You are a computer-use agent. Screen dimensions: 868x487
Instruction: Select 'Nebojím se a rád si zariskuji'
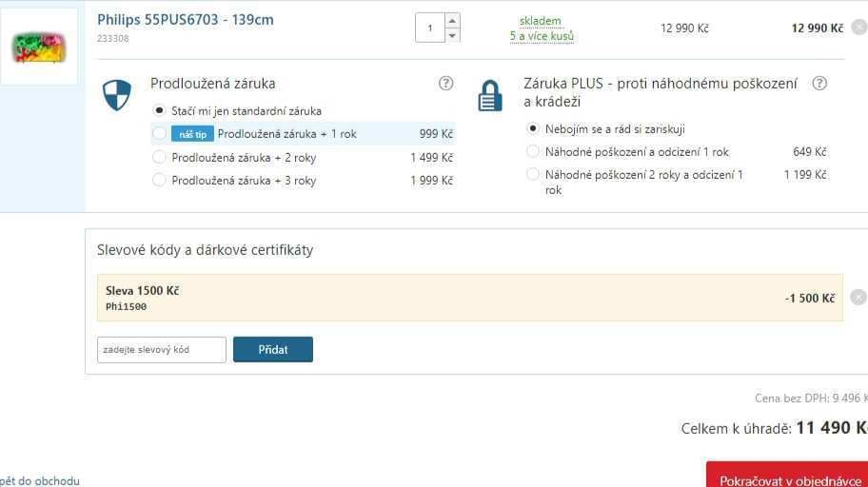tap(533, 128)
